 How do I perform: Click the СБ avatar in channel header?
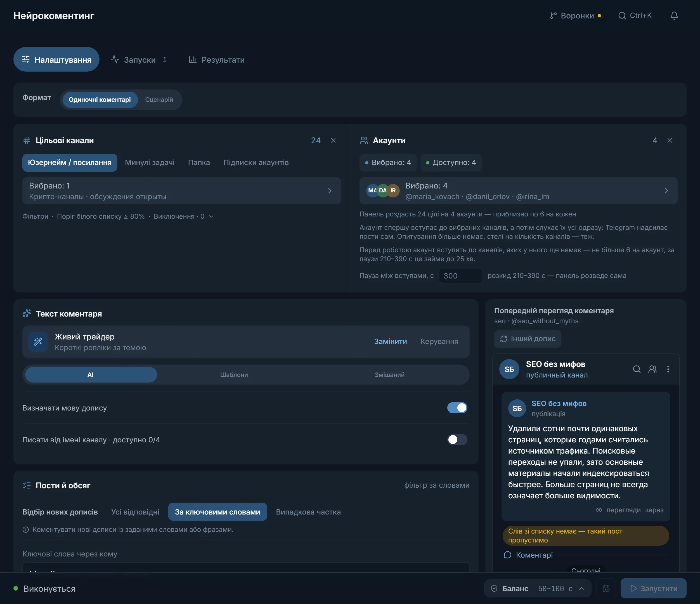tap(509, 369)
